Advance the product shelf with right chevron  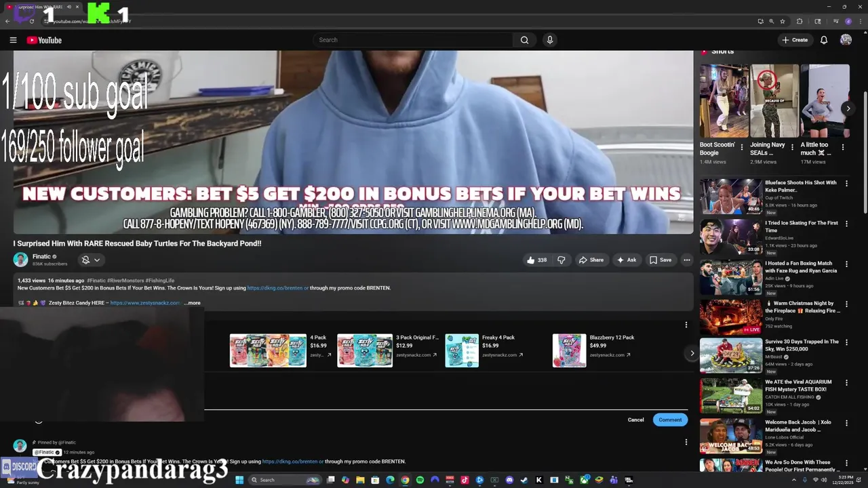(x=692, y=353)
